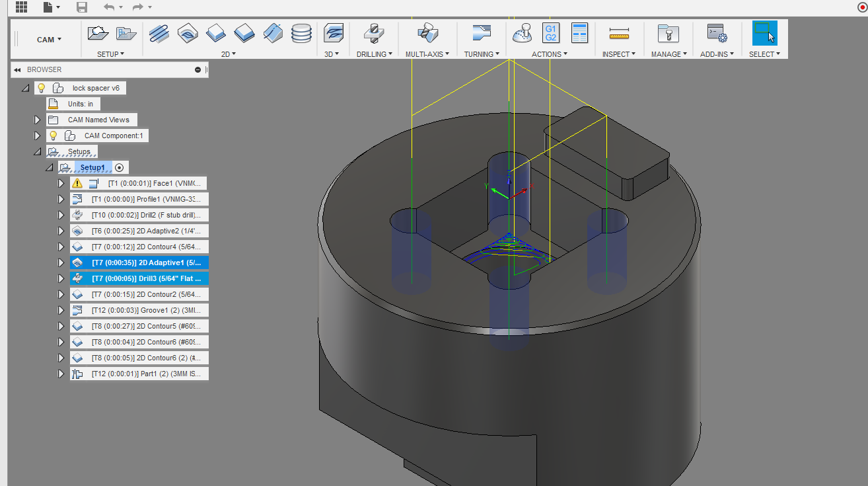This screenshot has width=868, height=486.
Task: Open the CAM workspace switcher
Action: [x=45, y=39]
